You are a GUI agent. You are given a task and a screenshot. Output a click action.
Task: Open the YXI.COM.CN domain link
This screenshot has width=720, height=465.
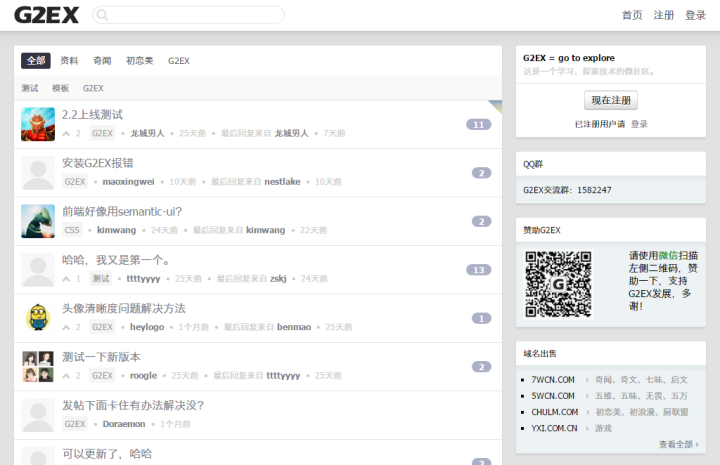click(554, 428)
